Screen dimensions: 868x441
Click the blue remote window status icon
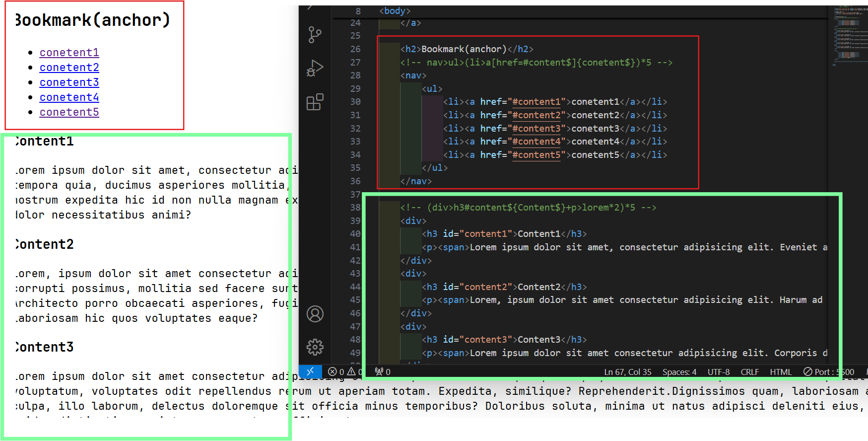pos(310,371)
